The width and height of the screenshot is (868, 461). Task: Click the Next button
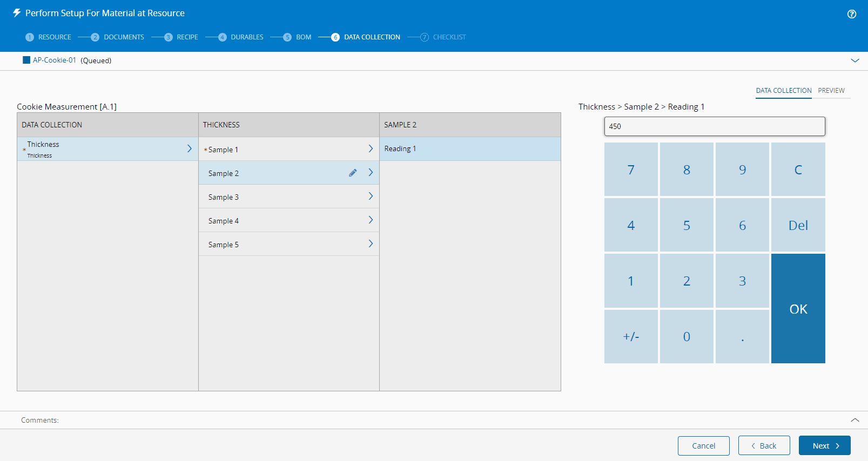point(824,446)
